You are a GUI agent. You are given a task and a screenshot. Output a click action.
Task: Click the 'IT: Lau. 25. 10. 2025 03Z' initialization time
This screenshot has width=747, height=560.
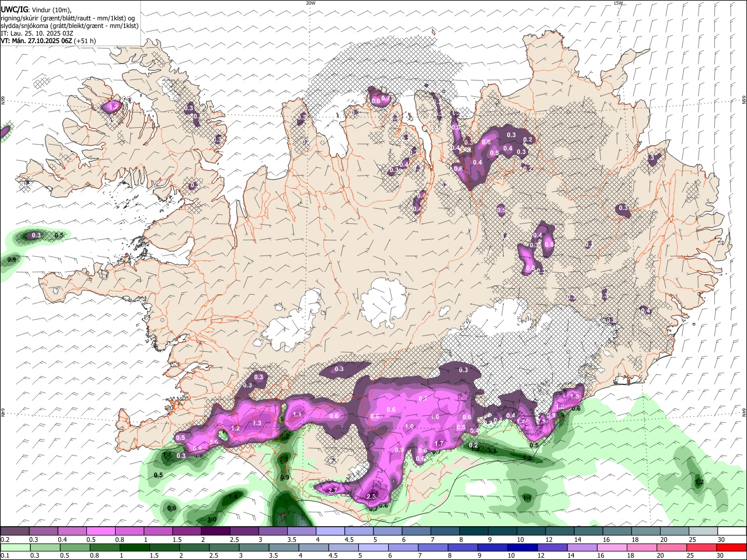(37, 33)
